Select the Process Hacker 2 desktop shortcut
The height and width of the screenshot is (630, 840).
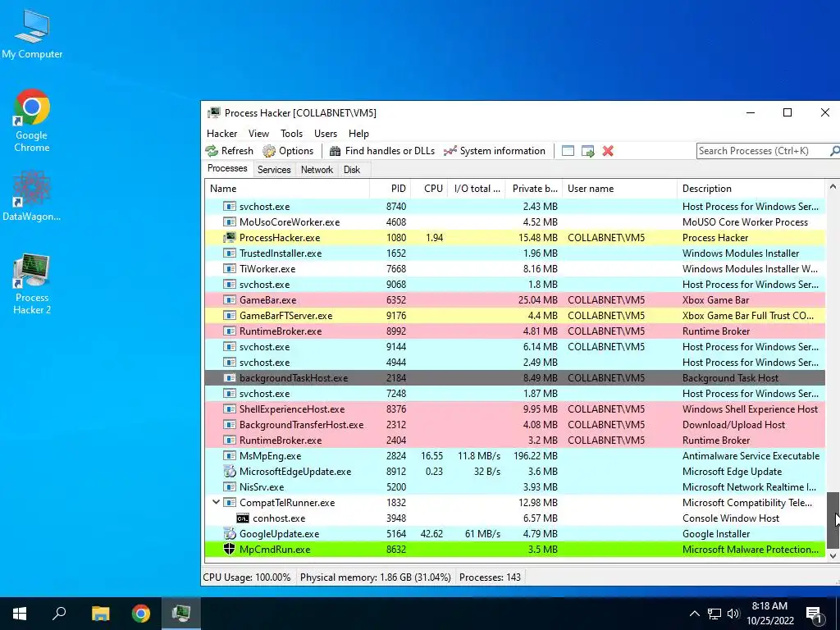point(32,284)
